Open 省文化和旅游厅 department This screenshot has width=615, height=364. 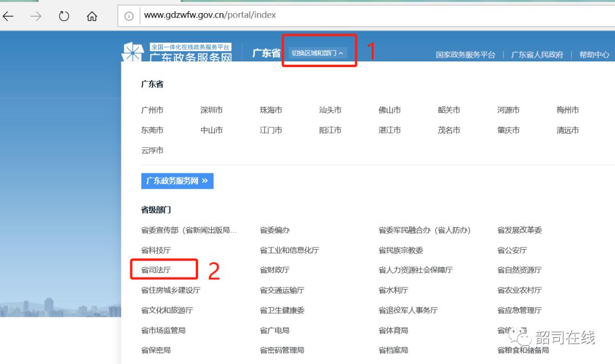[x=167, y=311]
